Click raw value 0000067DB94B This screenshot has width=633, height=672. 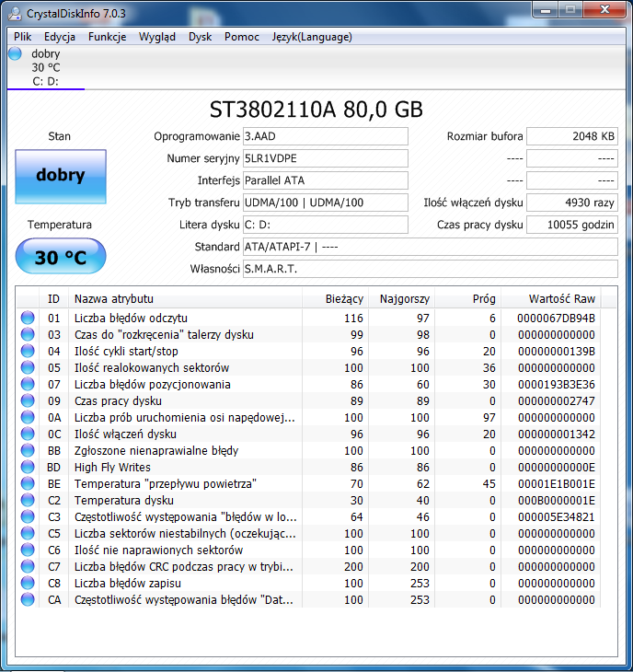(x=556, y=318)
